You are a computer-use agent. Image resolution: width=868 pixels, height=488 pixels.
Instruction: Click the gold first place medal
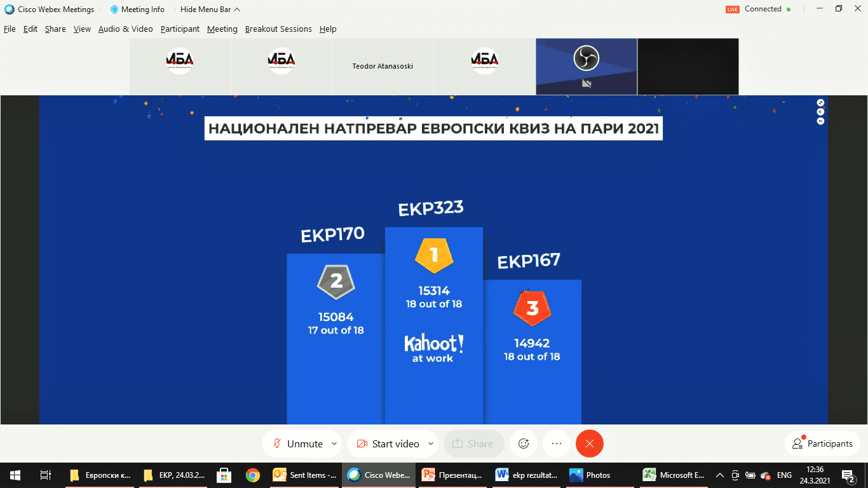[x=434, y=255]
